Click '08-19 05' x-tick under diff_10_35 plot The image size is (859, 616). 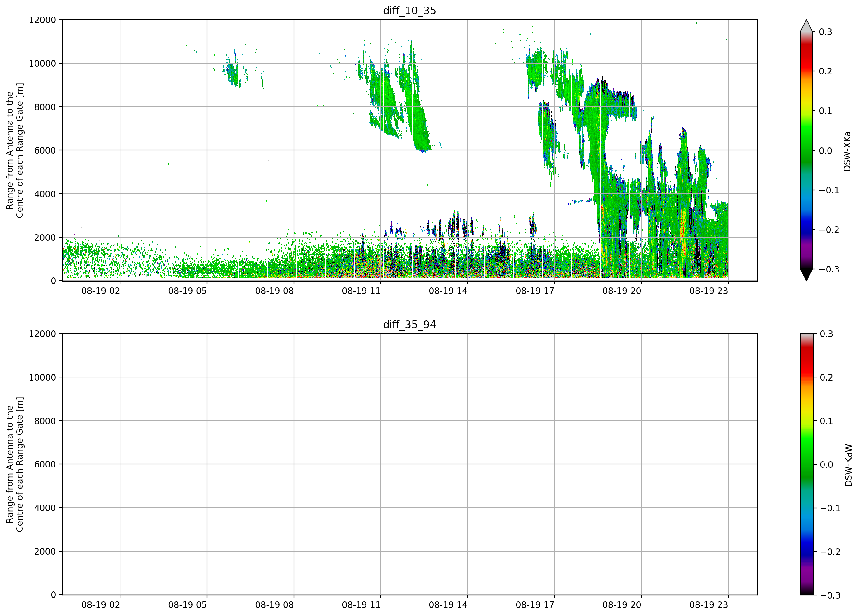pos(187,291)
